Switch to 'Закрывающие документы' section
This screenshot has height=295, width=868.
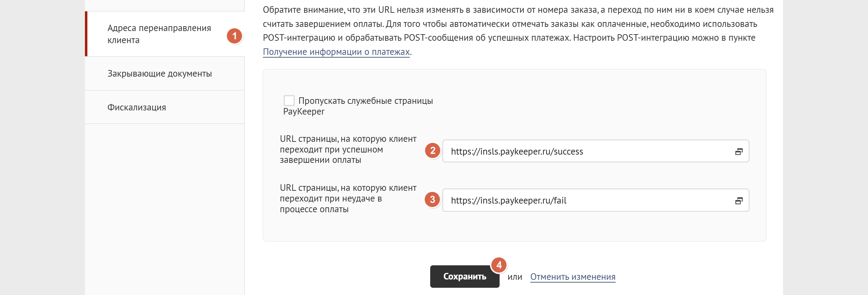165,73
